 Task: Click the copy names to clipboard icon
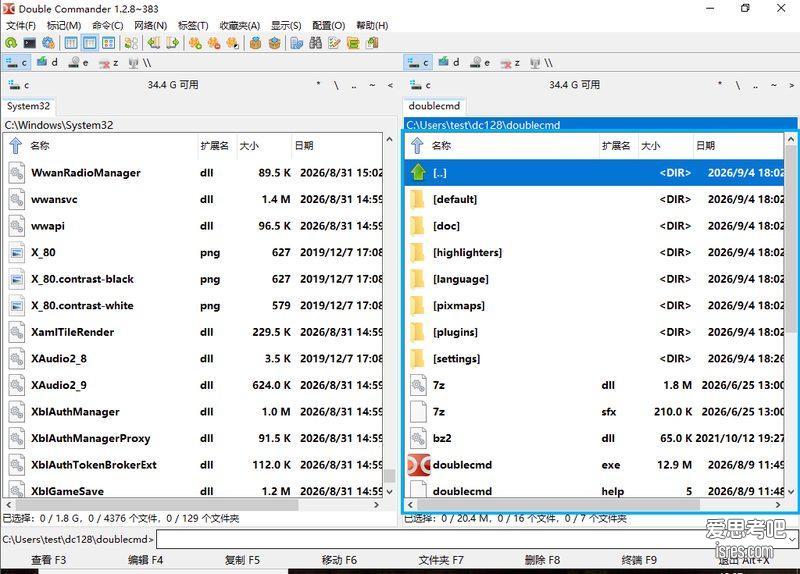[x=372, y=43]
